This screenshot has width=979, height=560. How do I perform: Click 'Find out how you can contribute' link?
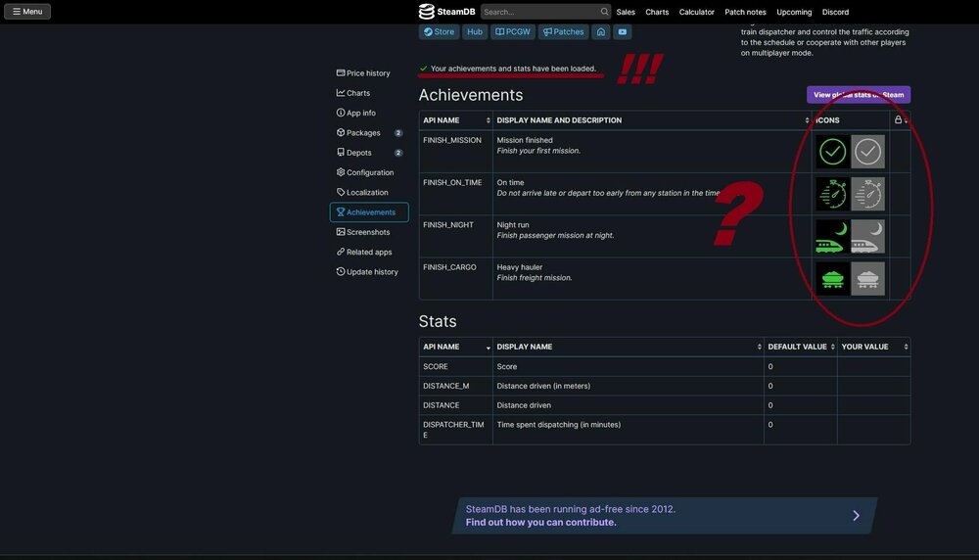[540, 523]
